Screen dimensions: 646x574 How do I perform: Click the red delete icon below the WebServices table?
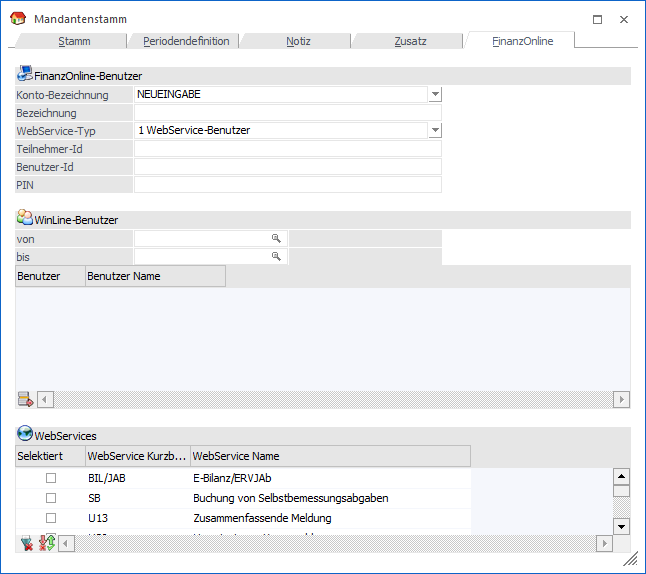26,543
